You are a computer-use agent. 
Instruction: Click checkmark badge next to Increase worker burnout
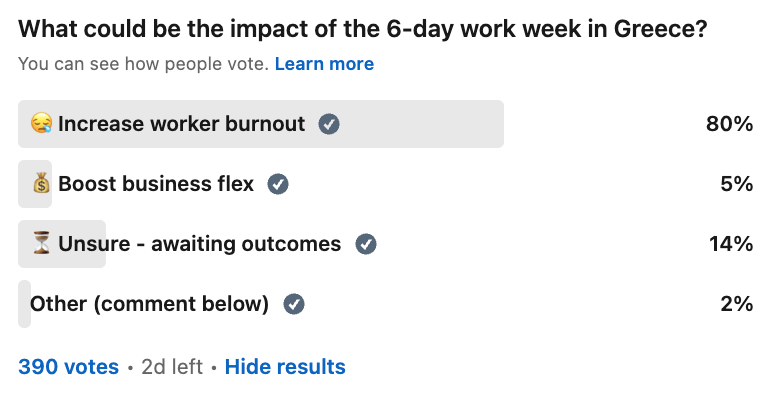click(x=329, y=124)
